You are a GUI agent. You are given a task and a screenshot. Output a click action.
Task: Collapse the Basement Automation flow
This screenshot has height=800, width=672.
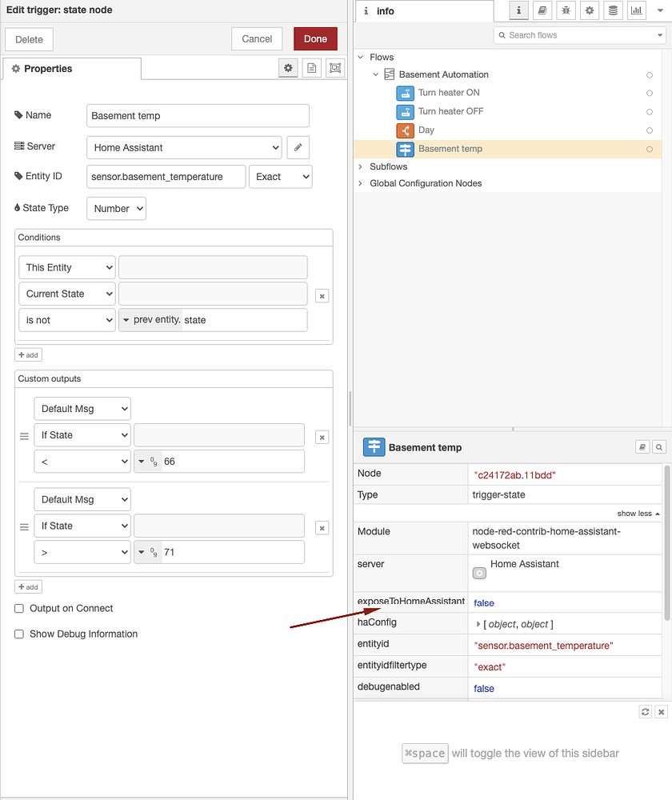pos(374,75)
